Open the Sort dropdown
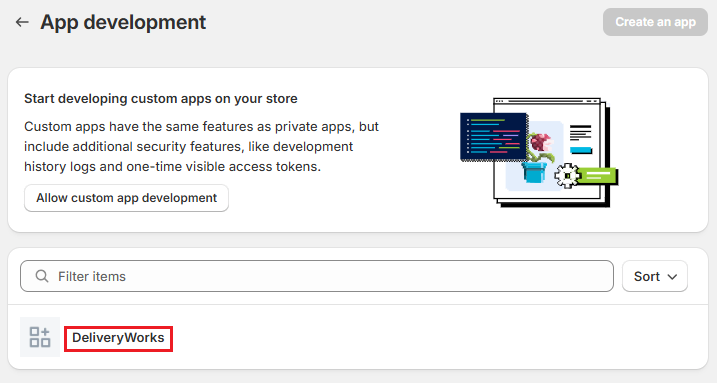 (655, 276)
